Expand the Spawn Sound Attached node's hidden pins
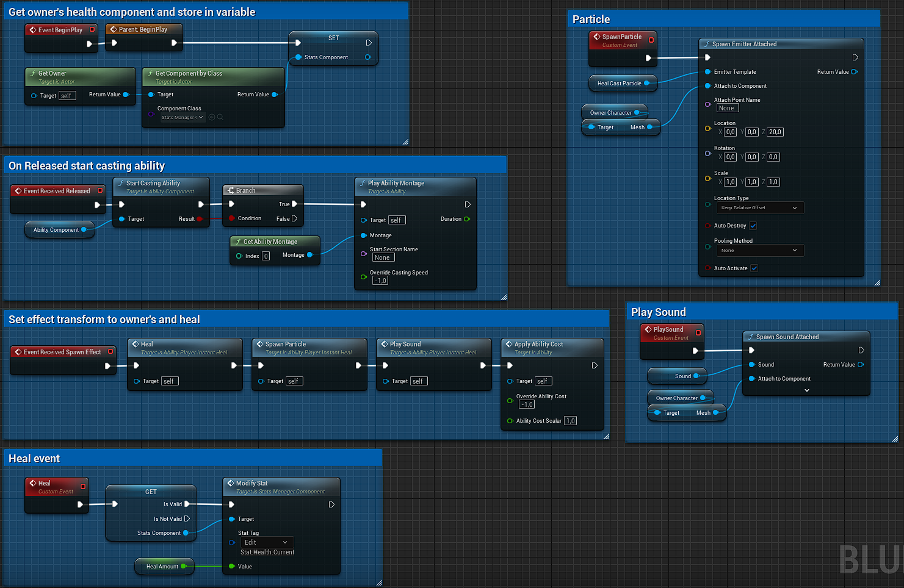Image resolution: width=904 pixels, height=588 pixels. coord(806,390)
